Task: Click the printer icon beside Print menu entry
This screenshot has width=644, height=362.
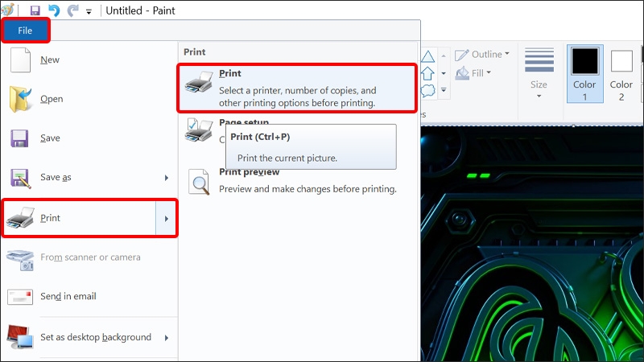Action: (20, 217)
